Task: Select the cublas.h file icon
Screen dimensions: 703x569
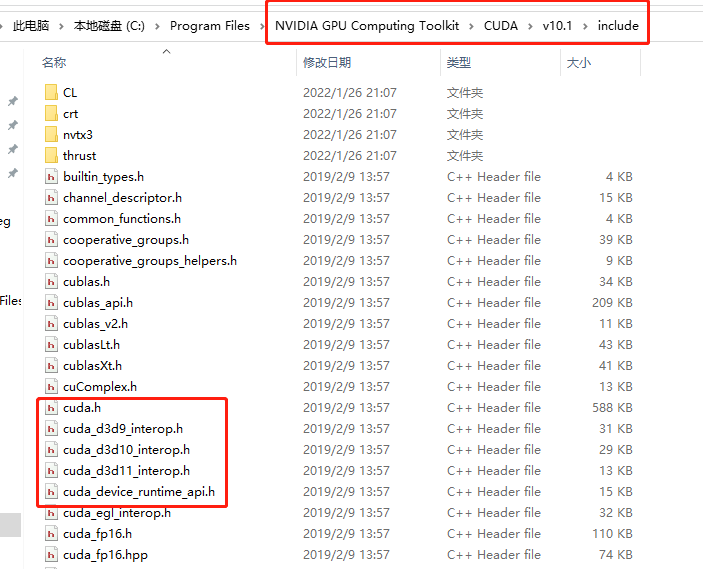Action: click(52, 281)
